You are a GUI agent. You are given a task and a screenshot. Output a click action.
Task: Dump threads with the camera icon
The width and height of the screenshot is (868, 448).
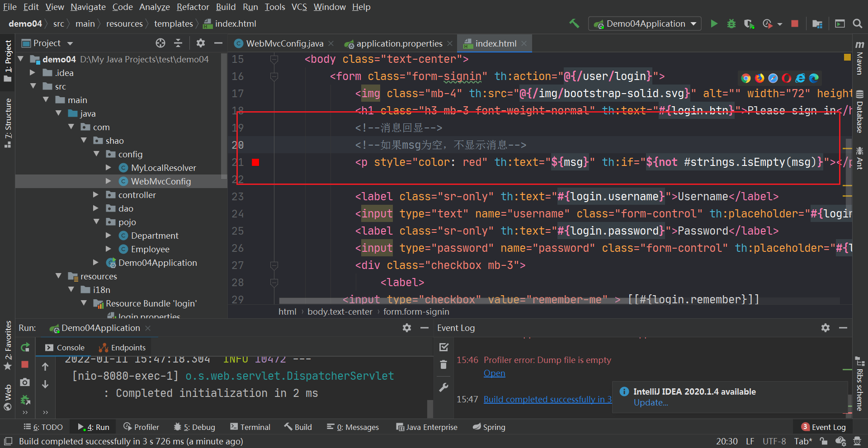[25, 382]
